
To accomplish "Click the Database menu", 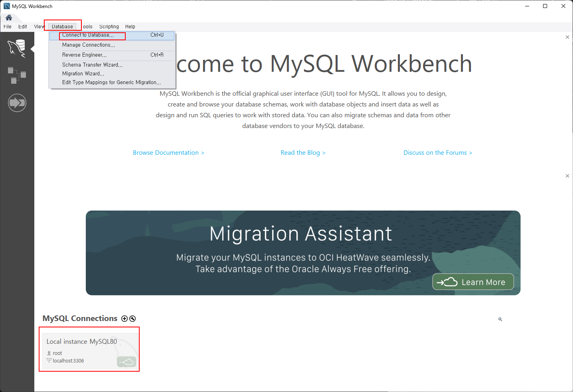I will [62, 27].
